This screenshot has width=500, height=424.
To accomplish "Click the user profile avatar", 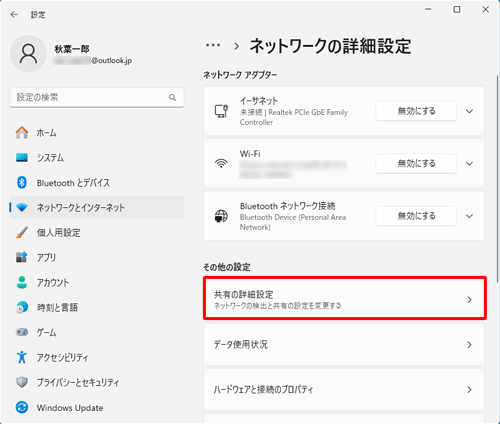I will tap(28, 54).
